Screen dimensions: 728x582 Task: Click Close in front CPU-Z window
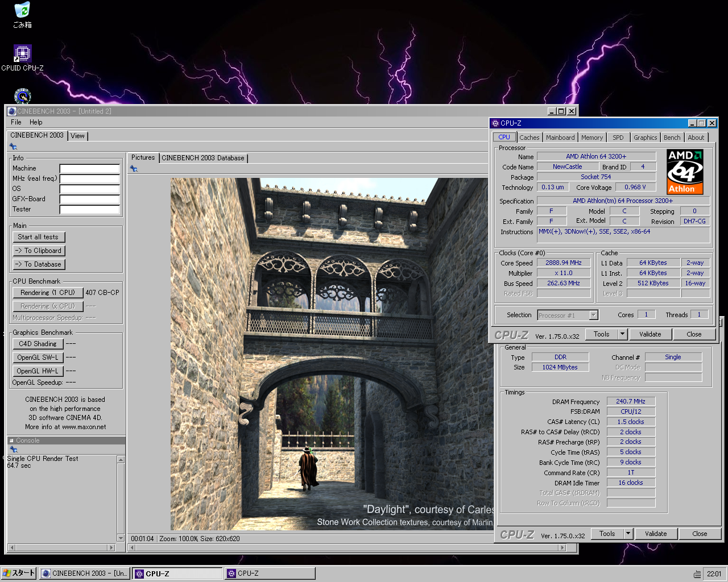694,334
